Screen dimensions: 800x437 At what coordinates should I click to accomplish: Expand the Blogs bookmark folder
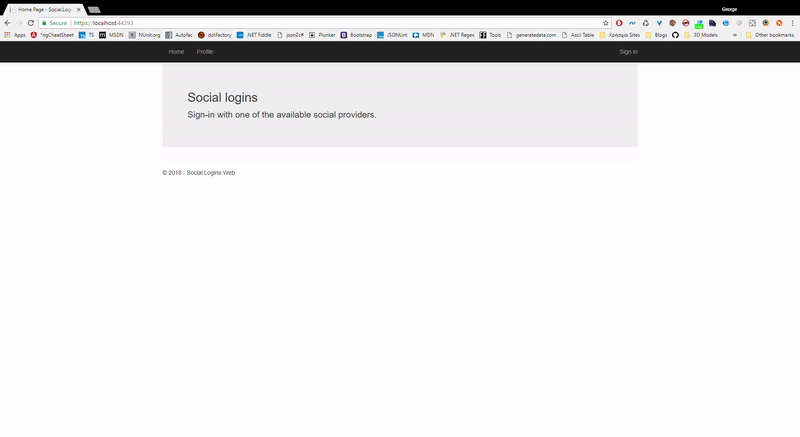[x=656, y=35]
